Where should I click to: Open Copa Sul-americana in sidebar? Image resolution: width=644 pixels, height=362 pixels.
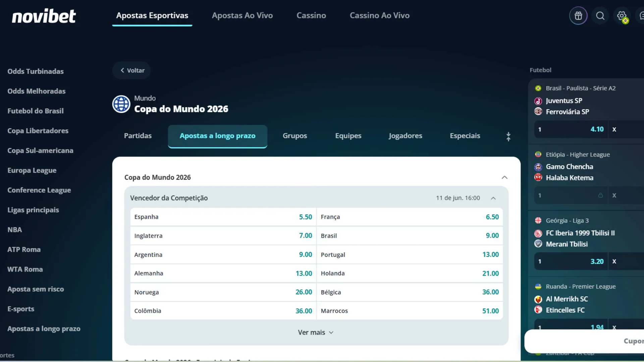coord(40,150)
